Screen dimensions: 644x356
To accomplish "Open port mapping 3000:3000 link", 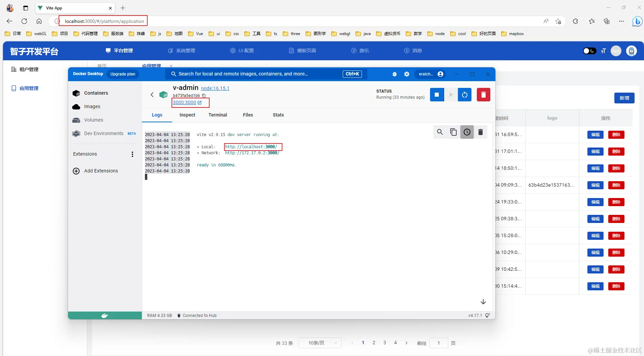I will click(187, 102).
